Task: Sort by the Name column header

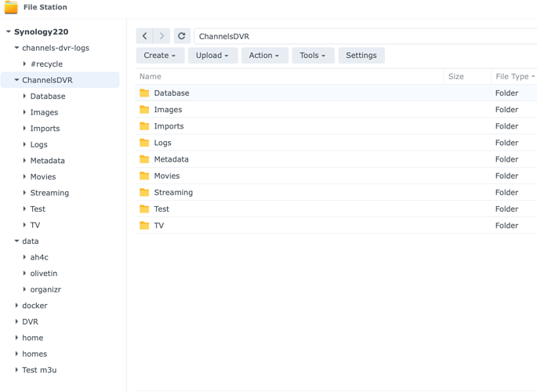Action: 289,76
